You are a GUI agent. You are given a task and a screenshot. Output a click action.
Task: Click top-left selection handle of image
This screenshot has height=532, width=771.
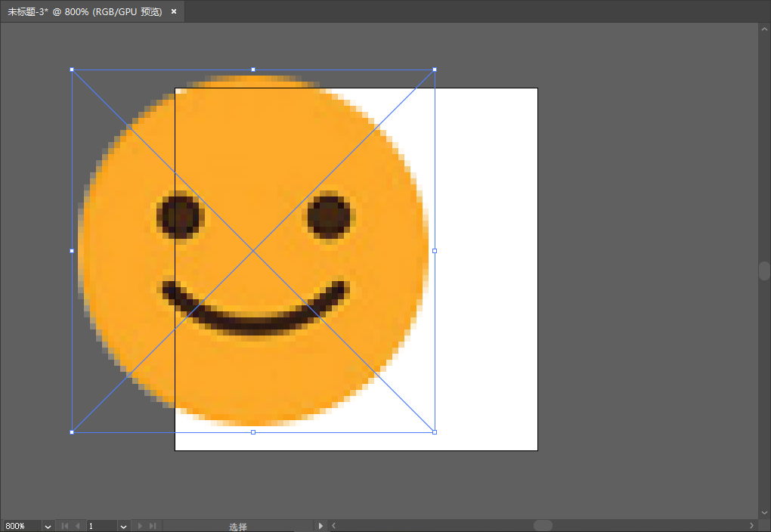[72, 70]
